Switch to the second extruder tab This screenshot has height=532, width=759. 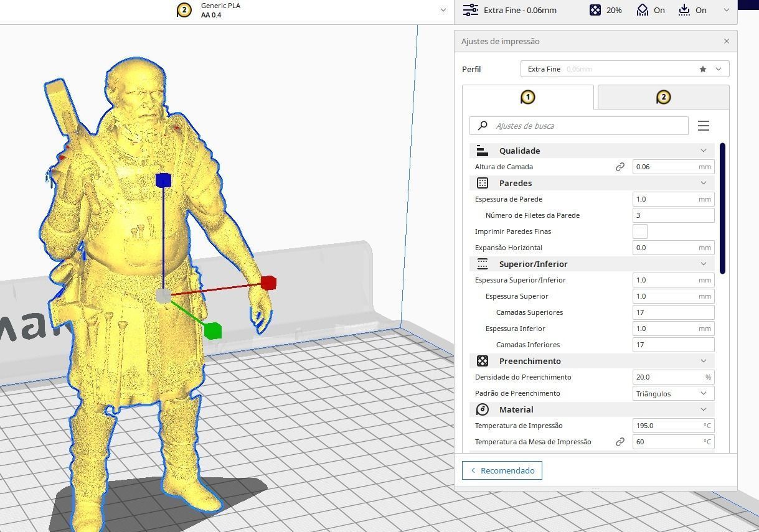pyautogui.click(x=663, y=97)
